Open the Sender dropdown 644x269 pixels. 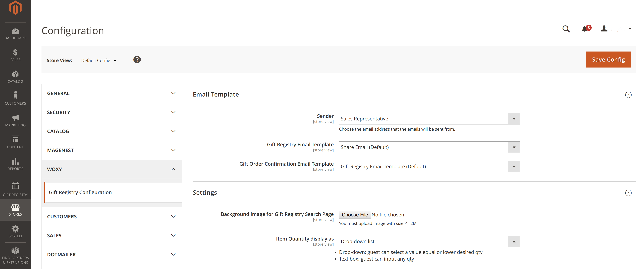pyautogui.click(x=429, y=119)
